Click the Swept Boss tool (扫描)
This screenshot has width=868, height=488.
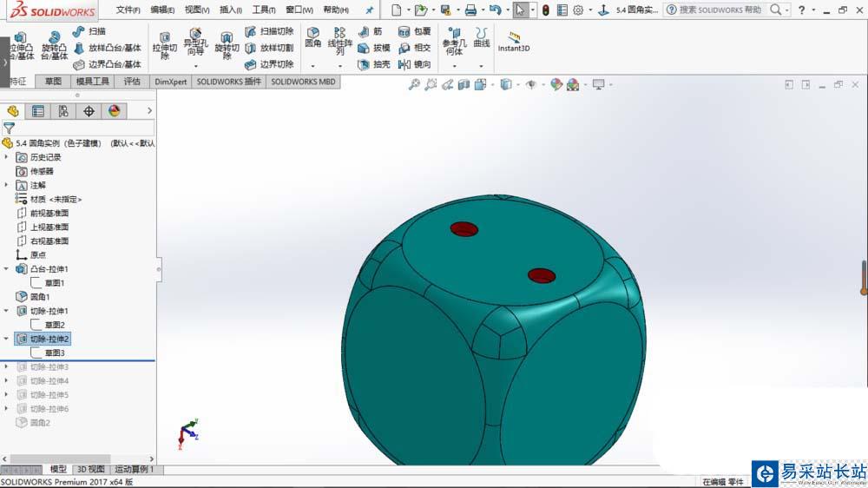(89, 31)
